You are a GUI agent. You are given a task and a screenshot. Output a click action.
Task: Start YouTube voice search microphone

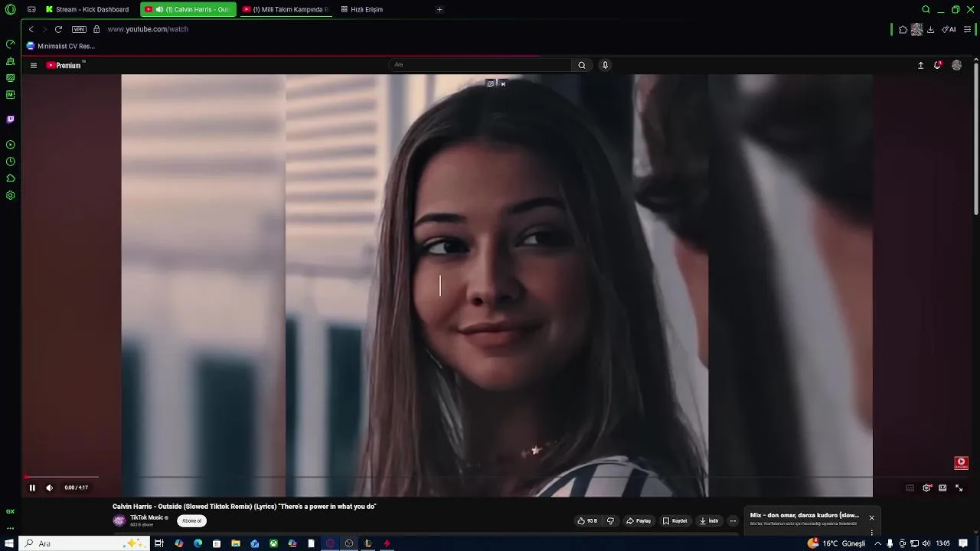[x=605, y=65]
